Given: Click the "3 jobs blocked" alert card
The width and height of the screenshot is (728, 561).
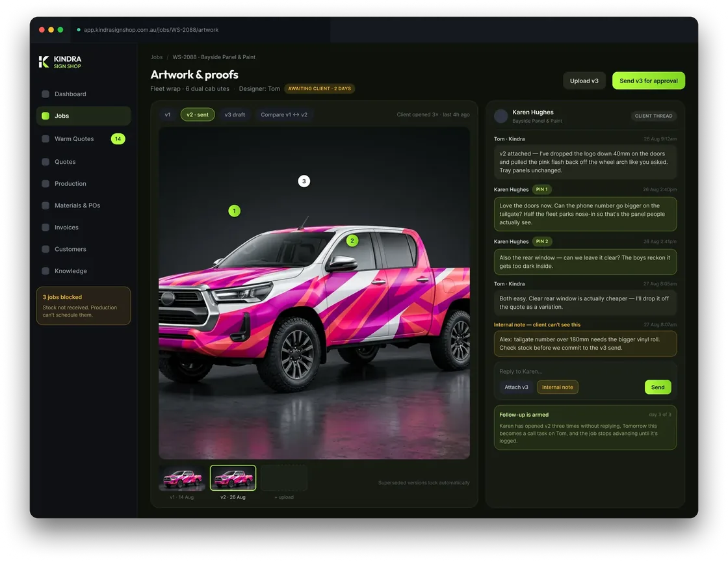Looking at the screenshot, I should (x=84, y=306).
